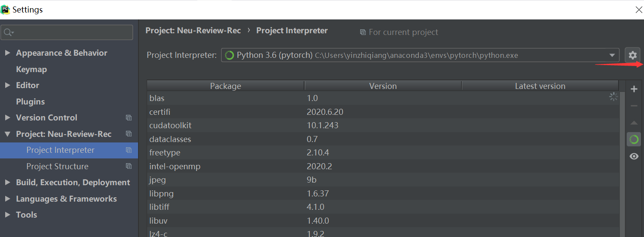Click the For current project icon
644x237 pixels.
tap(363, 32)
